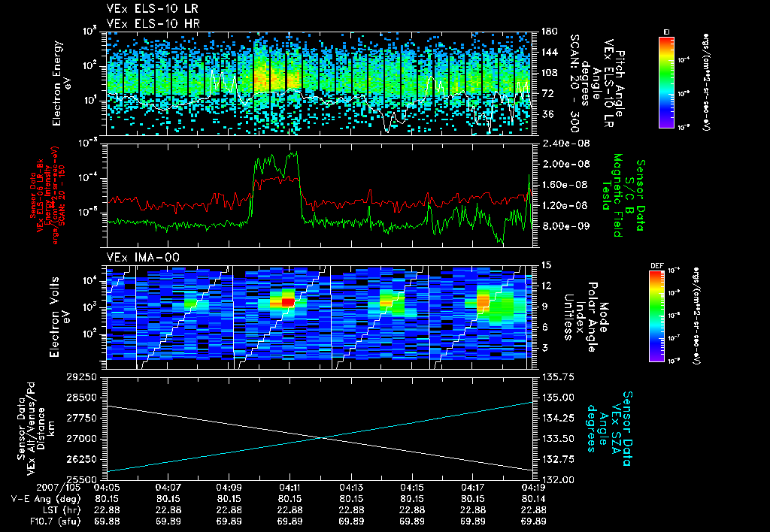Click the '2.00e-08' magnetic field tick
This screenshot has height=532, width=770.
(x=565, y=164)
